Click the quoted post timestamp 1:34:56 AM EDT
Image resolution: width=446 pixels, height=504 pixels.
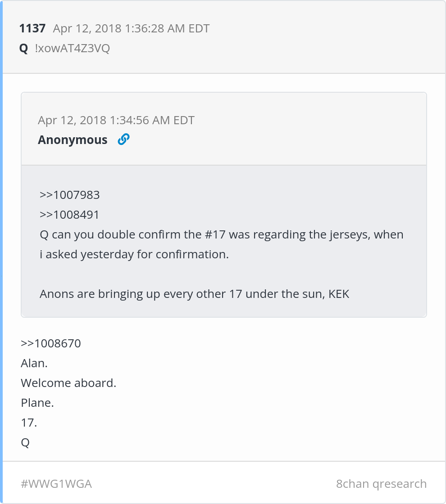click(x=116, y=120)
